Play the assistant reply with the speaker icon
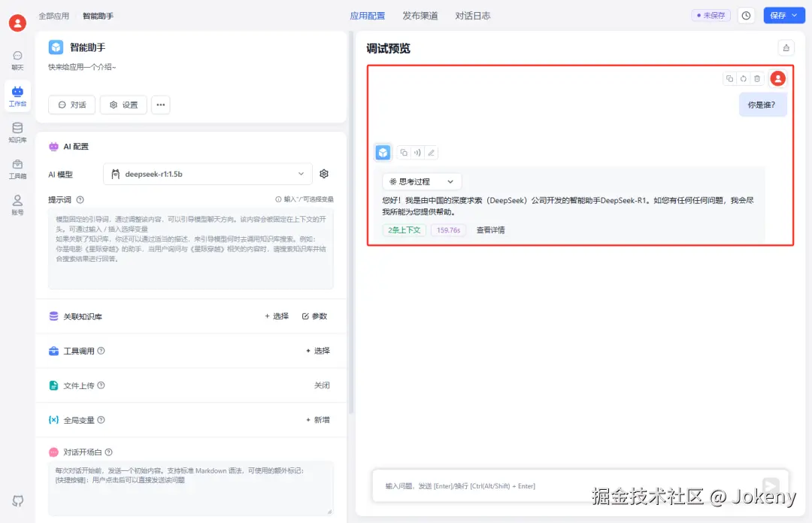Image resolution: width=812 pixels, height=523 pixels. click(417, 153)
